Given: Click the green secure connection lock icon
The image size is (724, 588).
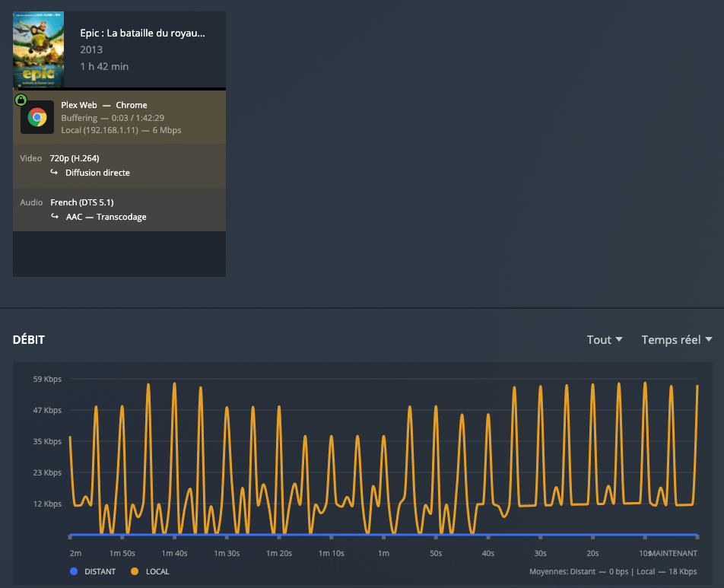Looking at the screenshot, I should [x=21, y=100].
